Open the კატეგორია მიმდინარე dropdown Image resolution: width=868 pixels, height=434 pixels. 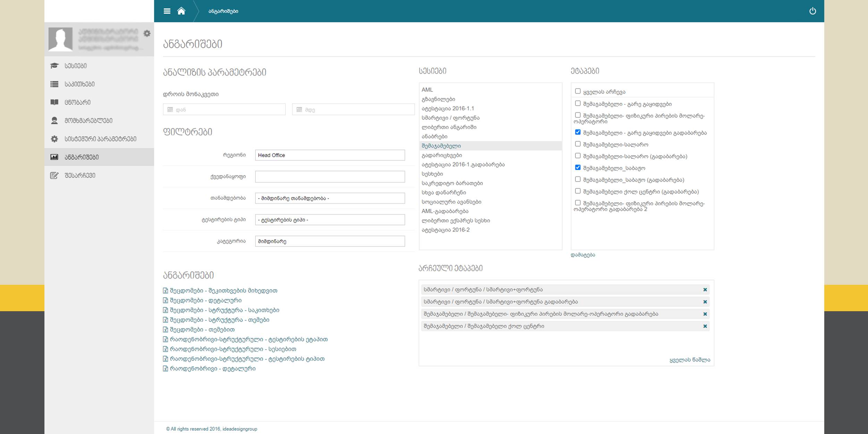[330, 241]
